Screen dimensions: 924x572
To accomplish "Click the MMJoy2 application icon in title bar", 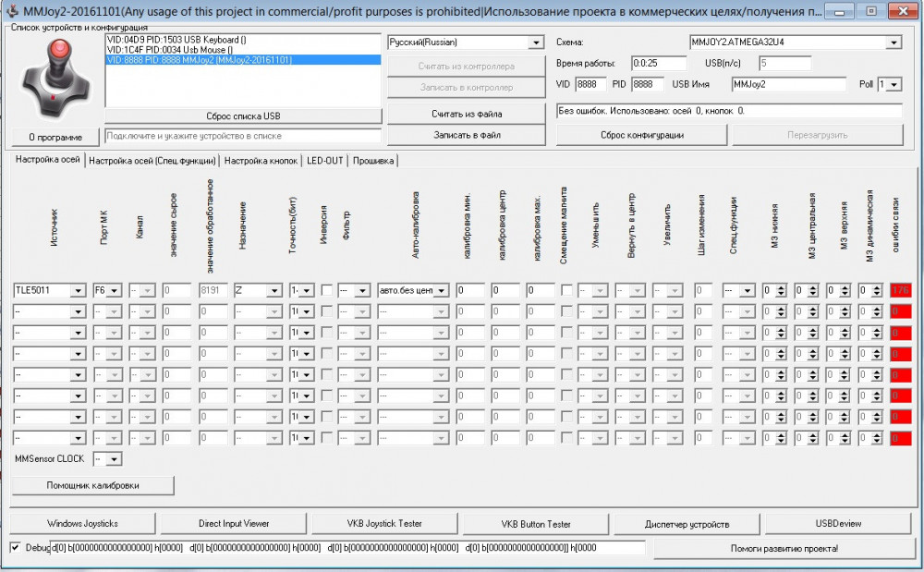I will pos(13,9).
